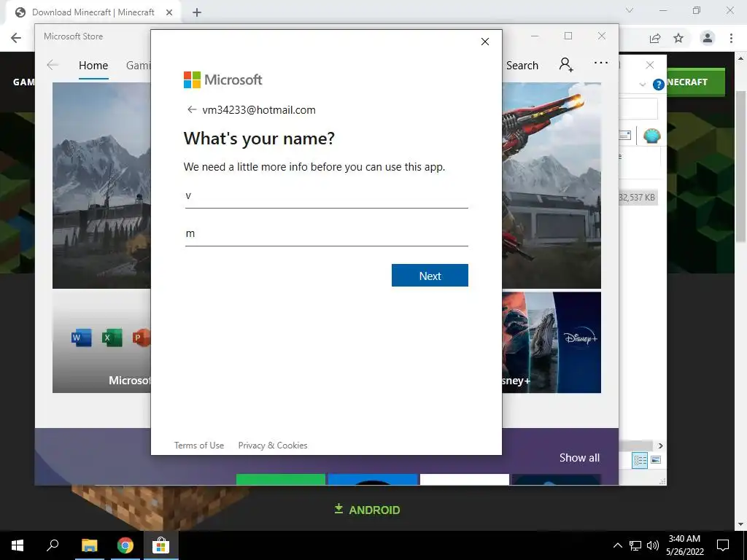Open the Windows Start menu
The width and height of the screenshot is (747, 560).
click(18, 545)
